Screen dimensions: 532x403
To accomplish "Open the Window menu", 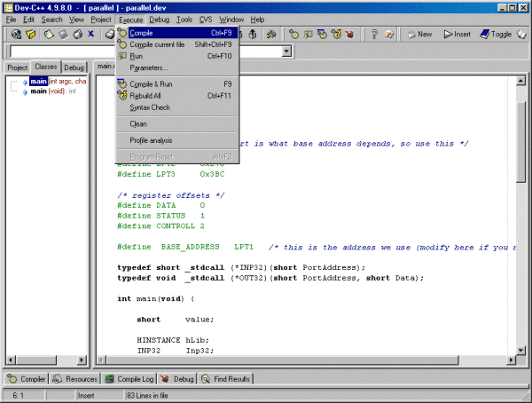I will coord(231,20).
